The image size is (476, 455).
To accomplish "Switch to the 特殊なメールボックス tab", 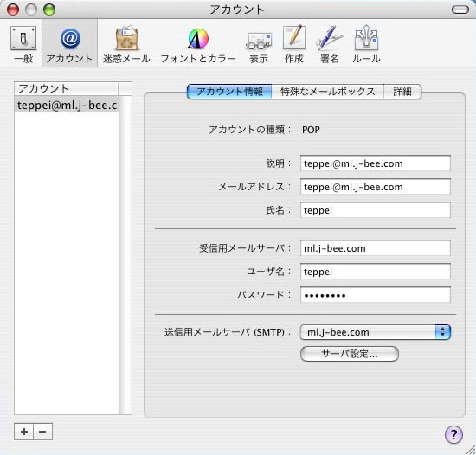I will (327, 92).
